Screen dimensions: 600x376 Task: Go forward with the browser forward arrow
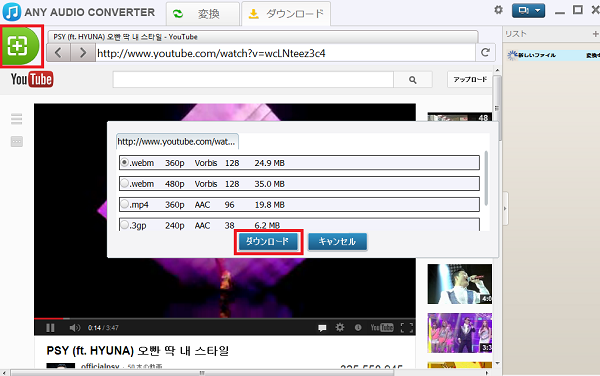pyautogui.click(x=83, y=52)
